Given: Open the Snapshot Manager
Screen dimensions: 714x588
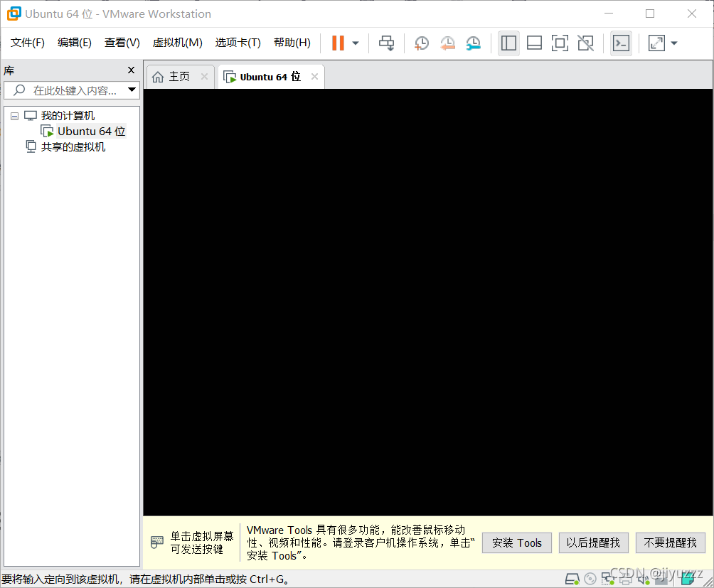Looking at the screenshot, I should [x=473, y=43].
